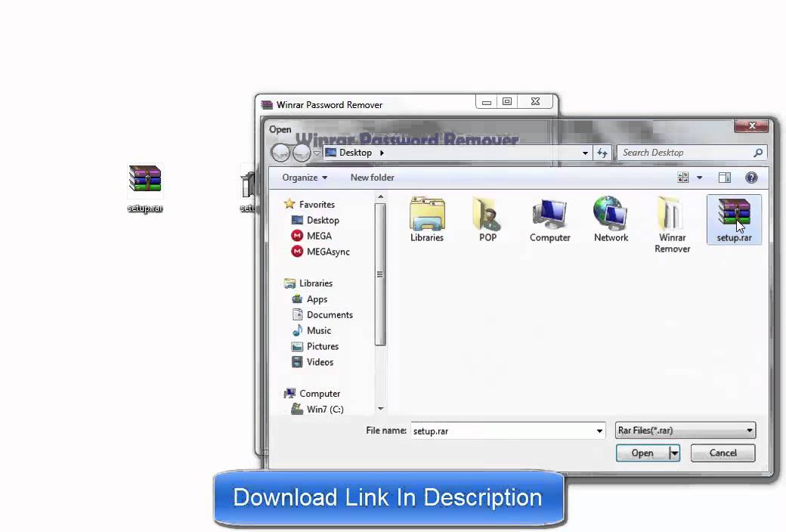
Task: Click the navigation pane scroll up arrow
Action: [x=380, y=197]
